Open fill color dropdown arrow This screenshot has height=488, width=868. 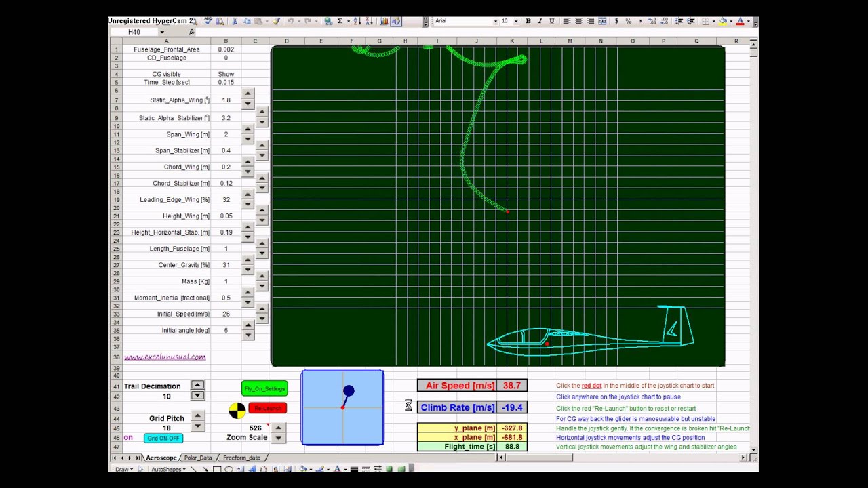(732, 21)
